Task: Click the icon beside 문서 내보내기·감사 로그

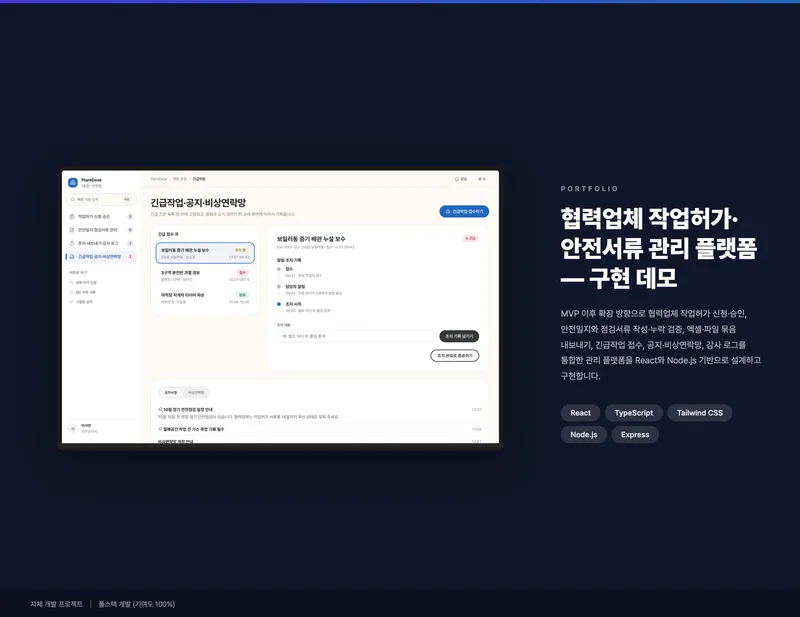Action: click(x=72, y=243)
